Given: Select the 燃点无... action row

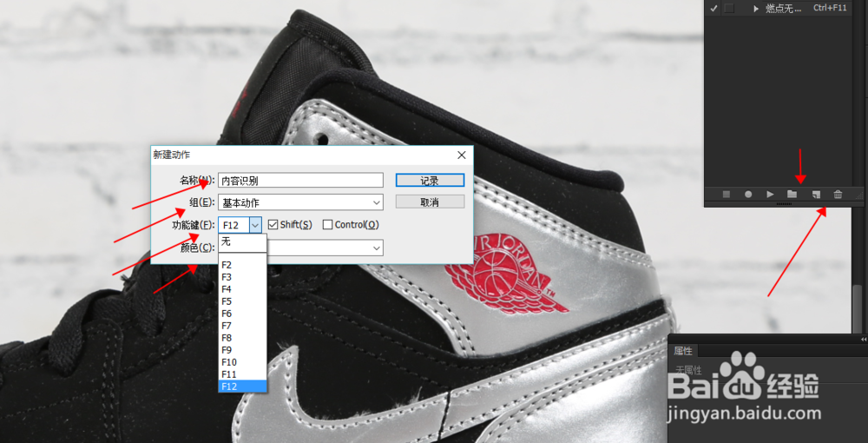Looking at the screenshot, I should click(x=779, y=9).
